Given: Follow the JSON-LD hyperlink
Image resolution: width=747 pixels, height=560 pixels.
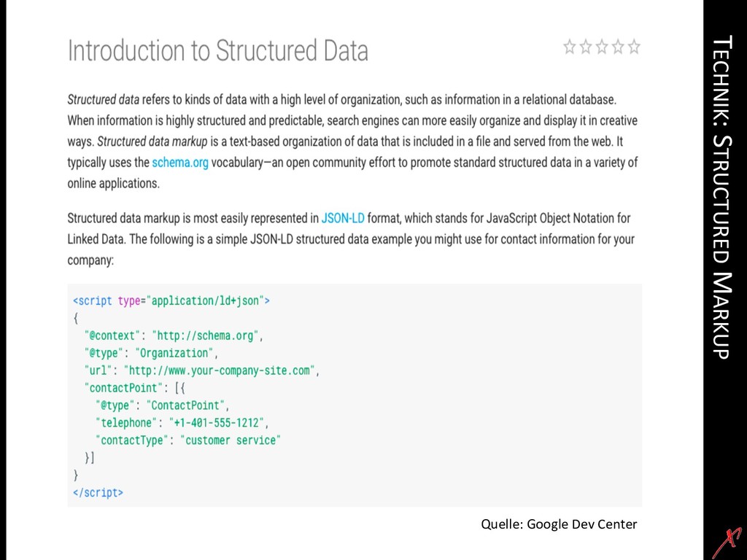Looking at the screenshot, I should [x=343, y=217].
